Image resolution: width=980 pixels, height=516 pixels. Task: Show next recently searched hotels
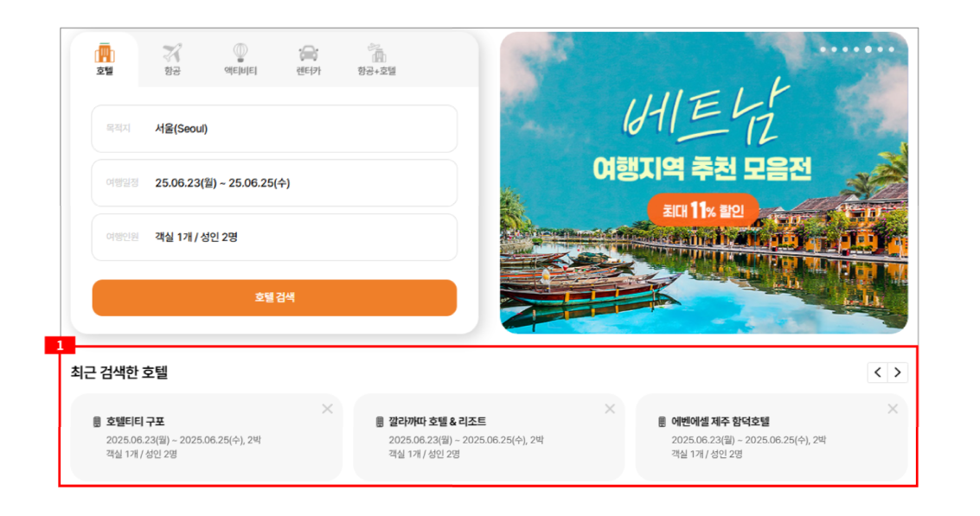coord(898,373)
